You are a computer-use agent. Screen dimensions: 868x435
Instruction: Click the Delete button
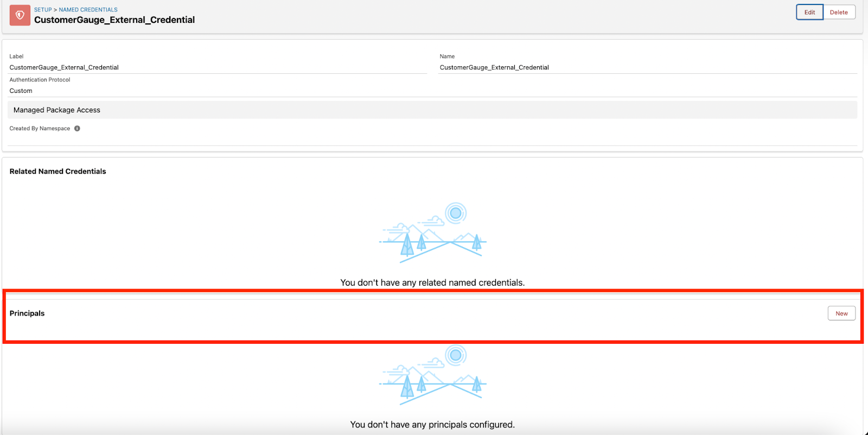point(839,12)
